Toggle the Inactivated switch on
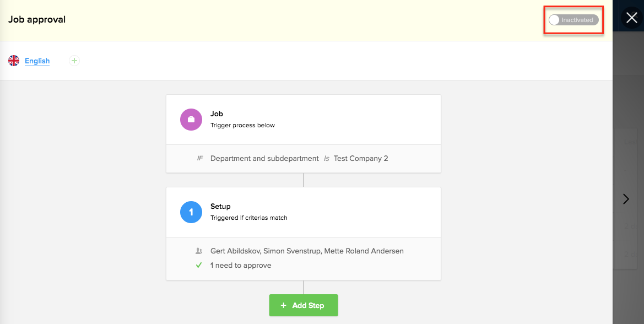This screenshot has height=324, width=644. coord(573,20)
